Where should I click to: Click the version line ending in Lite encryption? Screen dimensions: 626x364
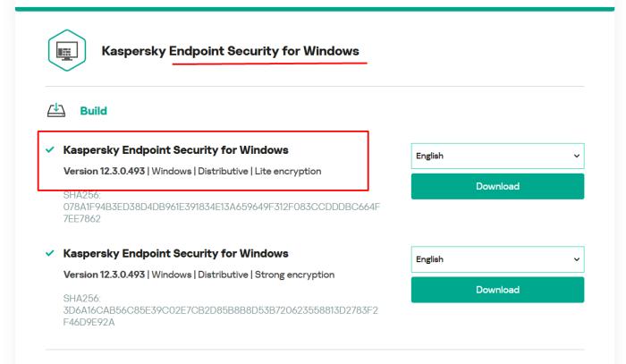pyautogui.click(x=191, y=171)
